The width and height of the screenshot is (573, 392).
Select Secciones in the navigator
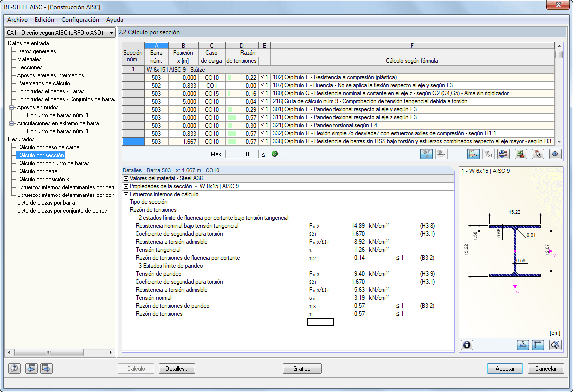point(30,67)
